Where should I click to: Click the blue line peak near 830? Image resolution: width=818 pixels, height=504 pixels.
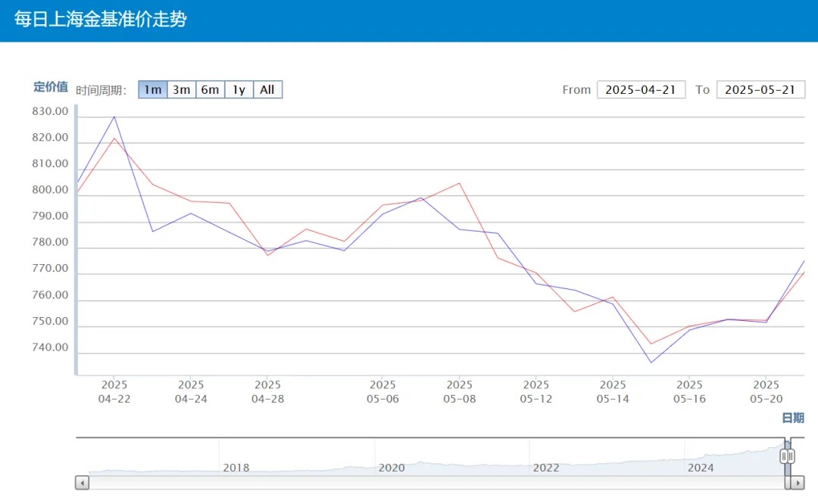114,117
